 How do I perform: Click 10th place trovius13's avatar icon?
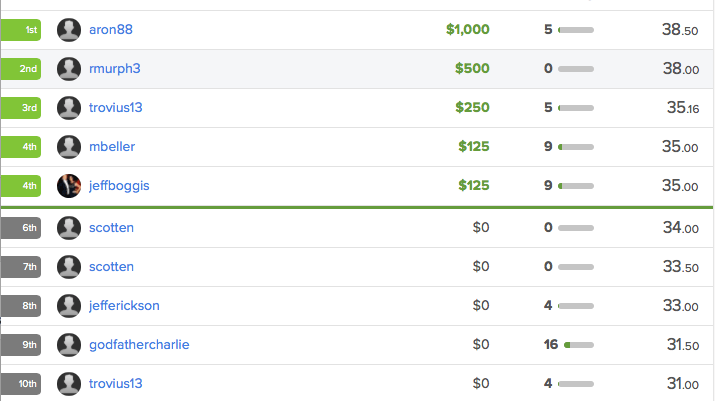(69, 384)
